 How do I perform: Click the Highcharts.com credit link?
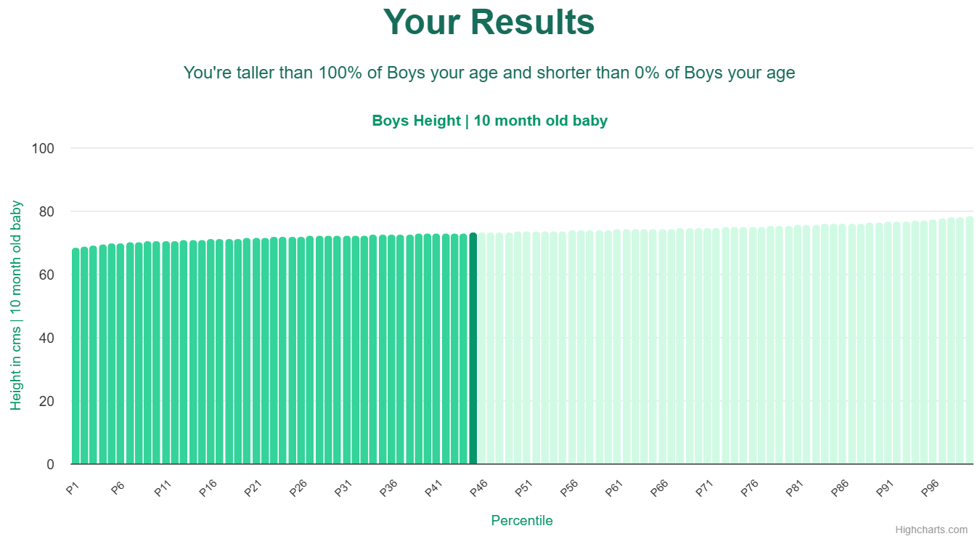tap(931, 530)
